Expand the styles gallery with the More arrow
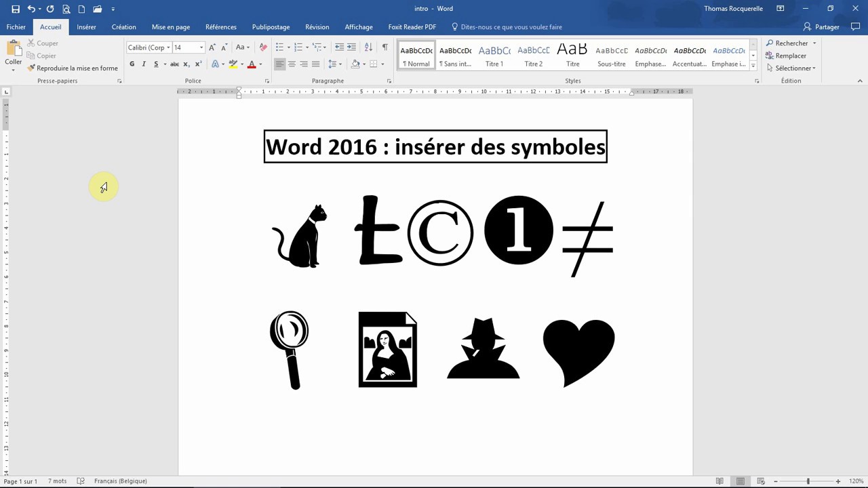Viewport: 868px width, 488px height. (753, 66)
